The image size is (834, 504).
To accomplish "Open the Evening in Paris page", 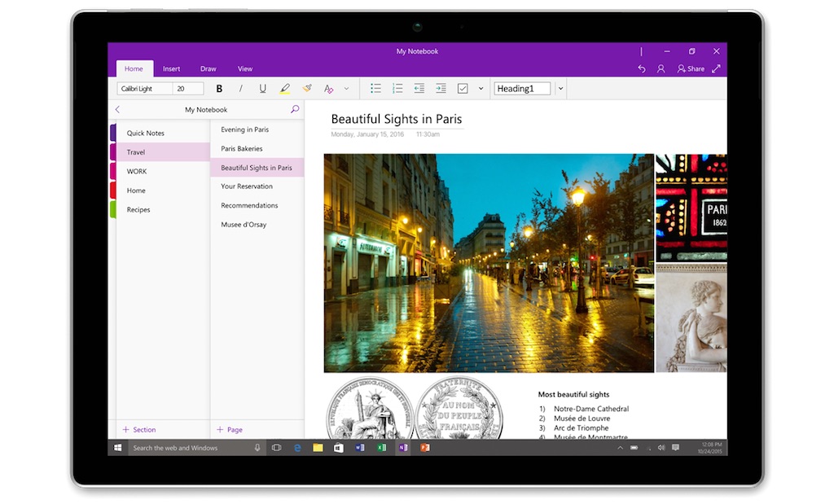I will pos(257,129).
